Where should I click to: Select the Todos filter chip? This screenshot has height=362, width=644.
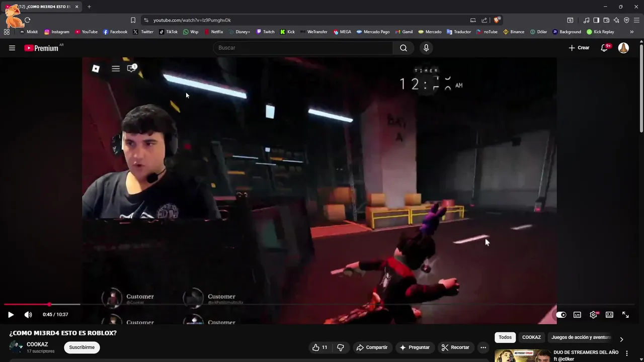505,337
